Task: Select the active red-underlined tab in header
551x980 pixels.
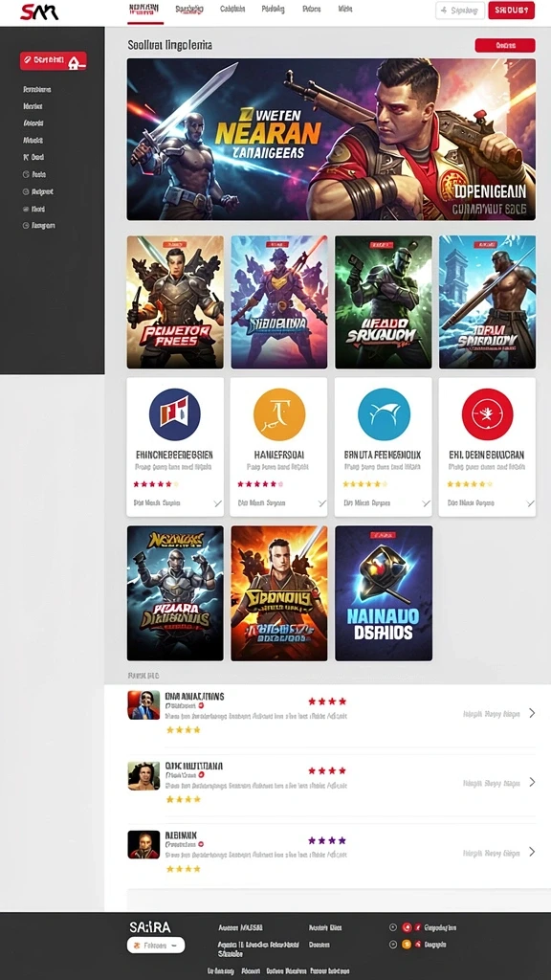Action: point(144,11)
